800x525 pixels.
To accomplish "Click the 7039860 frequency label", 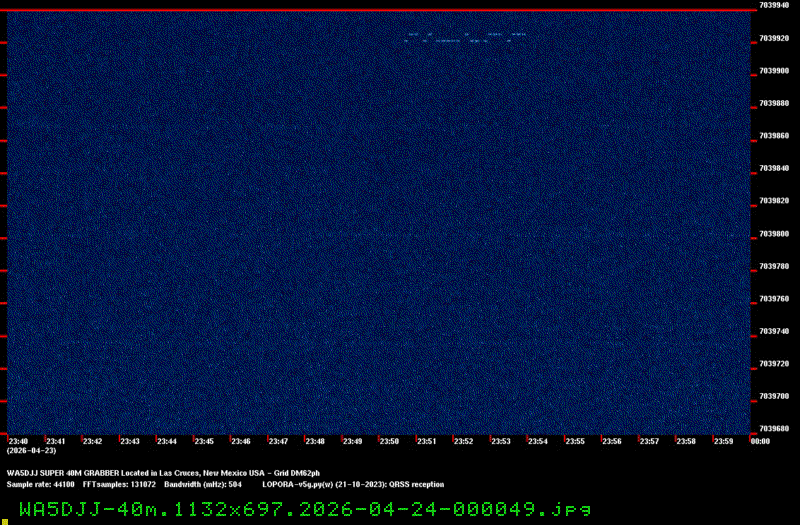I will point(774,136).
